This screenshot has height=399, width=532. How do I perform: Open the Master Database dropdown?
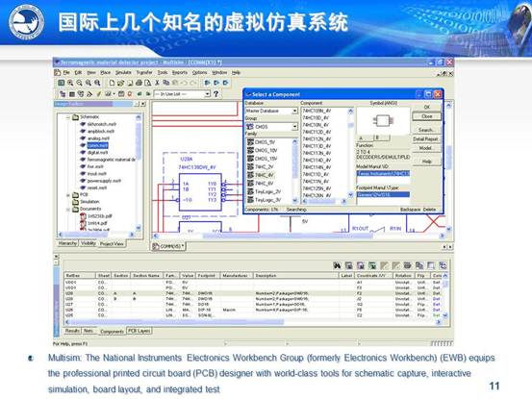click(x=294, y=111)
